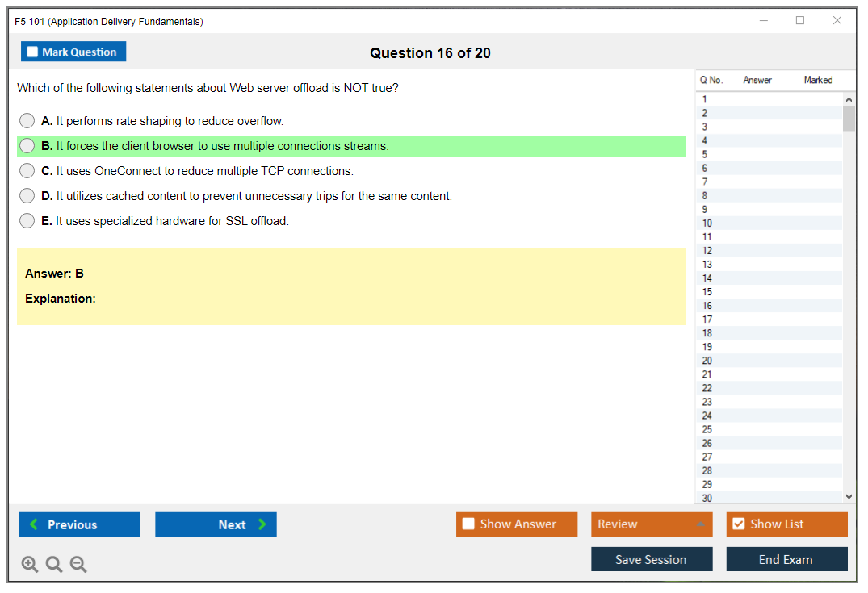Toggle the Show Answer checkbox
868x593 pixels.
(468, 524)
